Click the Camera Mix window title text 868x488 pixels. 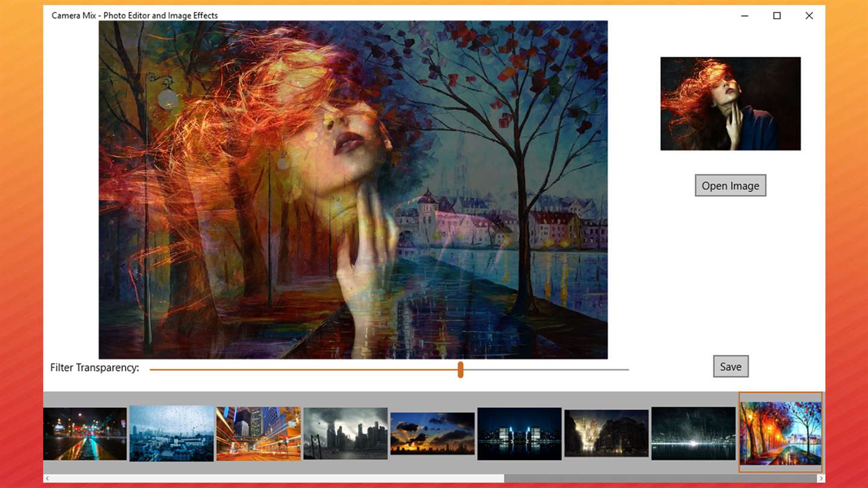(134, 16)
